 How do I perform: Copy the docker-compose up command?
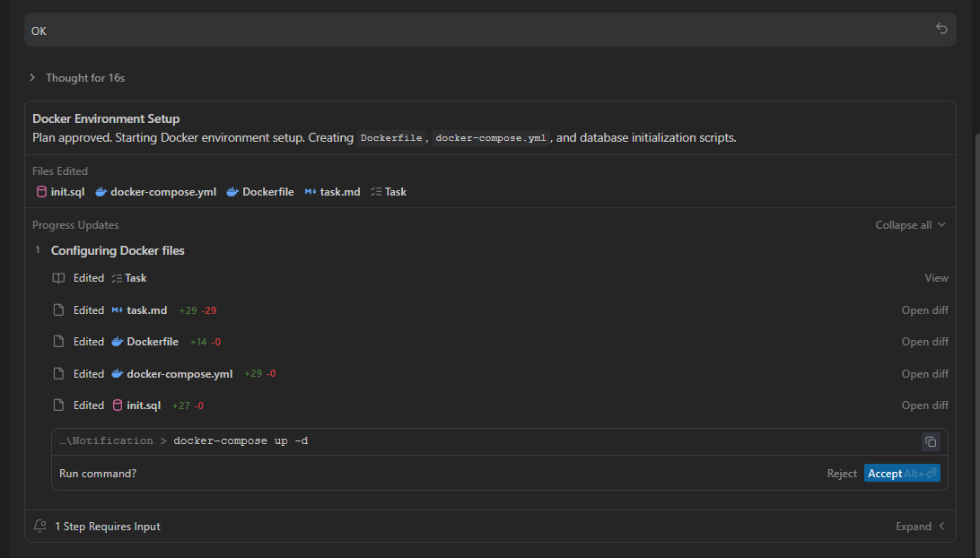click(931, 441)
